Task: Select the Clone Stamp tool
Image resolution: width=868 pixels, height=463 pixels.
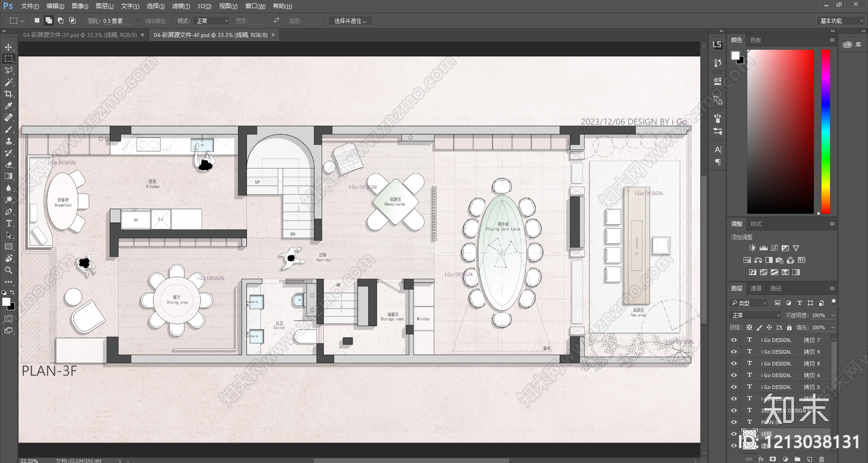Action: click(9, 141)
